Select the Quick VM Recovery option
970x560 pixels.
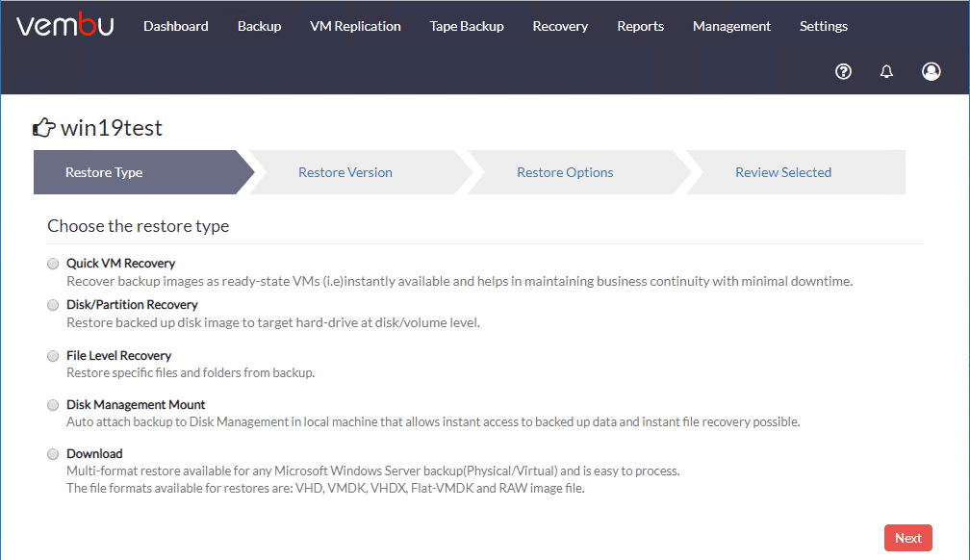click(x=53, y=263)
